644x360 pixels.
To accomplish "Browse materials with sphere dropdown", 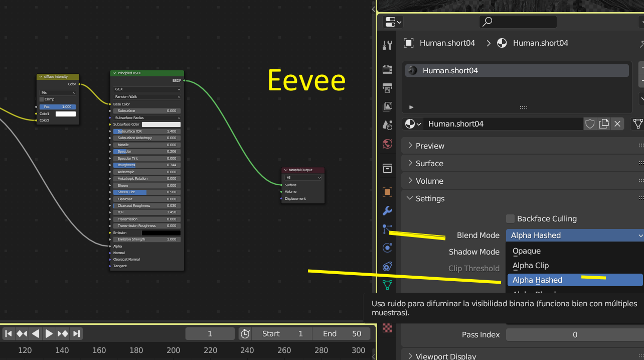I will pos(413,124).
